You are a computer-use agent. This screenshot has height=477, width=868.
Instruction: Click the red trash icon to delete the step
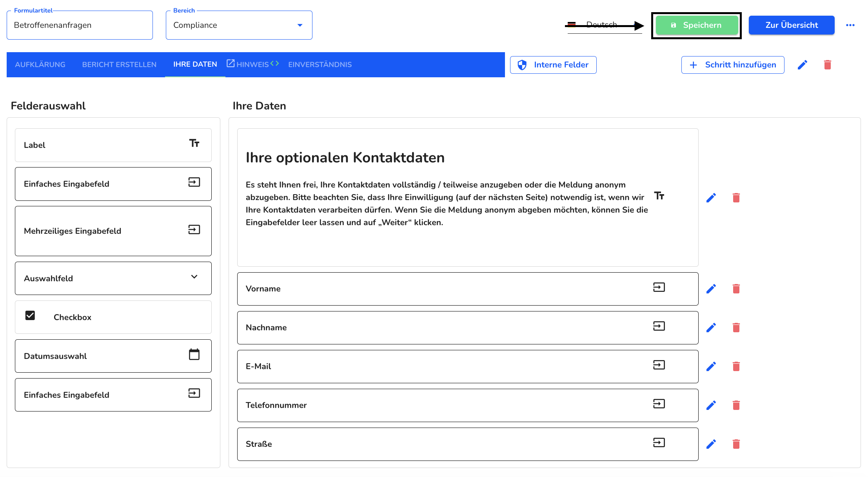(x=828, y=65)
